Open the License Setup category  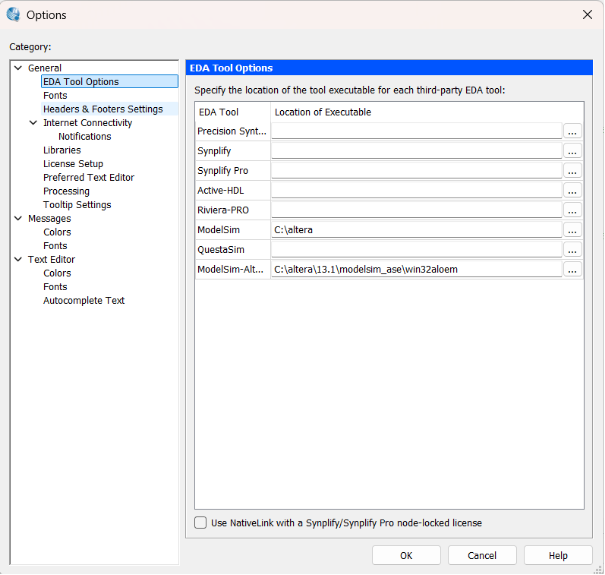73,164
